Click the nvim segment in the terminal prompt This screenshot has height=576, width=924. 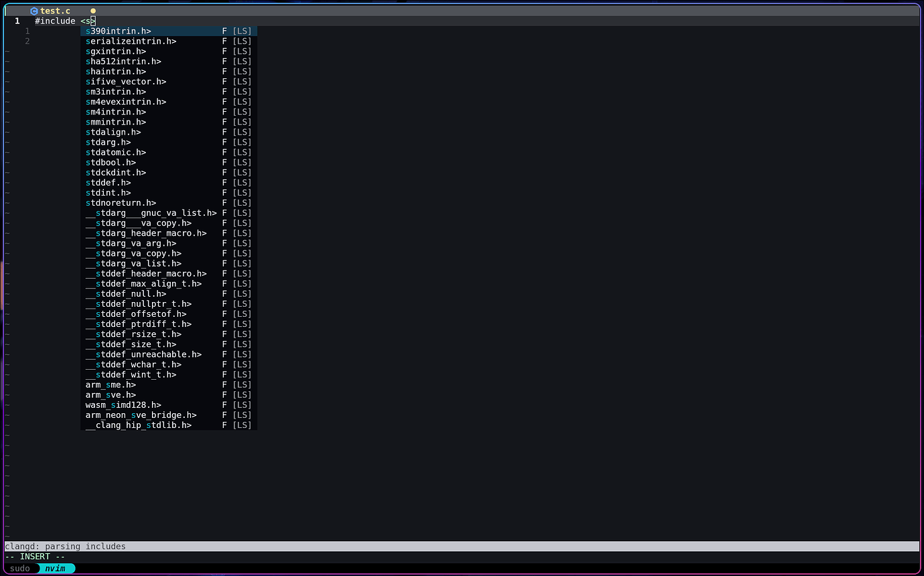click(x=56, y=568)
